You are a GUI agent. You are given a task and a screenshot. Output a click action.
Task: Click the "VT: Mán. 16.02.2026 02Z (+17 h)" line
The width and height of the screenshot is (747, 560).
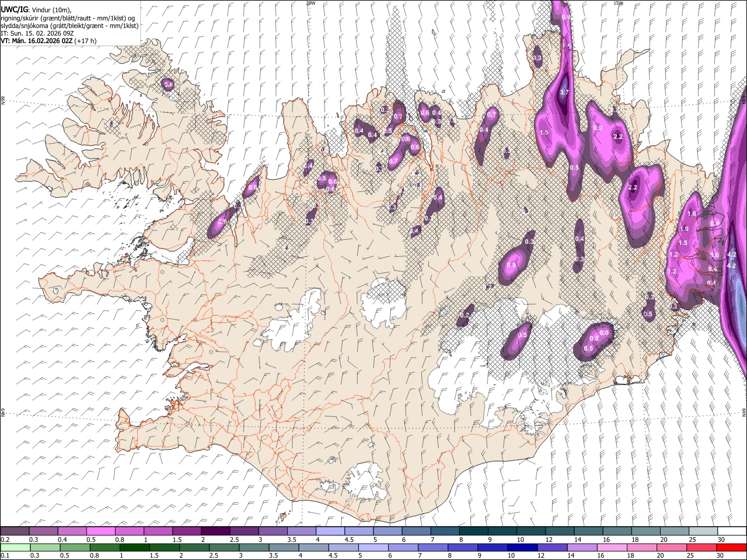49,41
